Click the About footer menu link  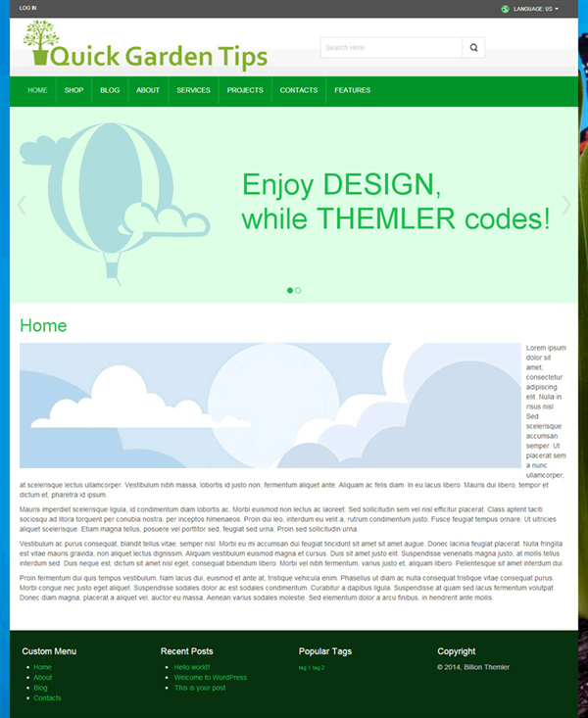tap(42, 677)
